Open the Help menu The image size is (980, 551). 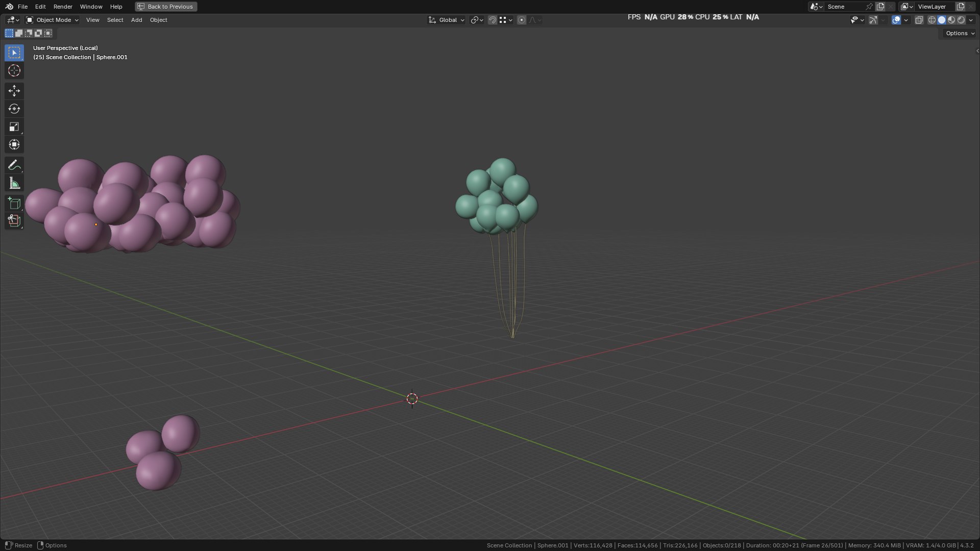tap(116, 7)
